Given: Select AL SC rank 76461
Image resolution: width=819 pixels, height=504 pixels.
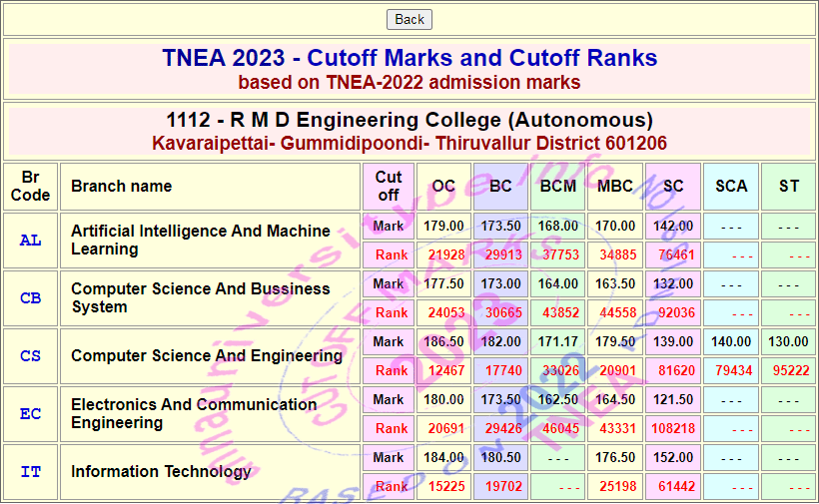Looking at the screenshot, I should pos(676,254).
